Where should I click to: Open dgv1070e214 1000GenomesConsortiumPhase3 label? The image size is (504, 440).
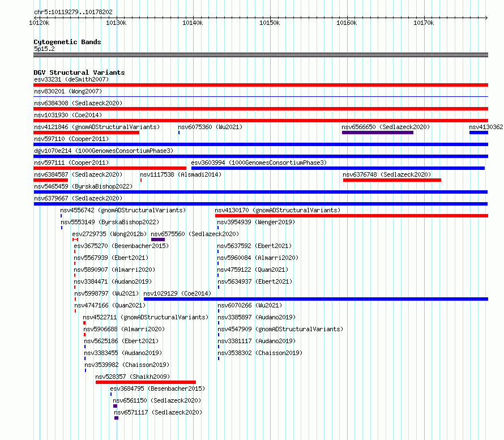[104, 151]
